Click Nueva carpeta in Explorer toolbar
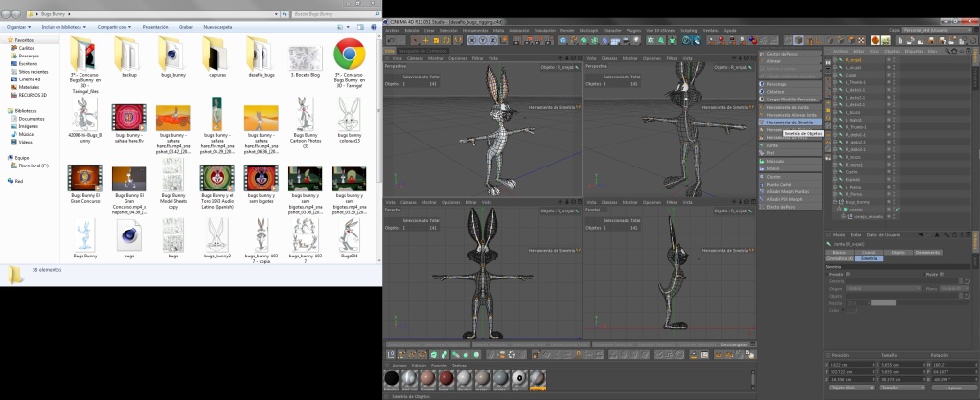The image size is (980, 400). [217, 27]
